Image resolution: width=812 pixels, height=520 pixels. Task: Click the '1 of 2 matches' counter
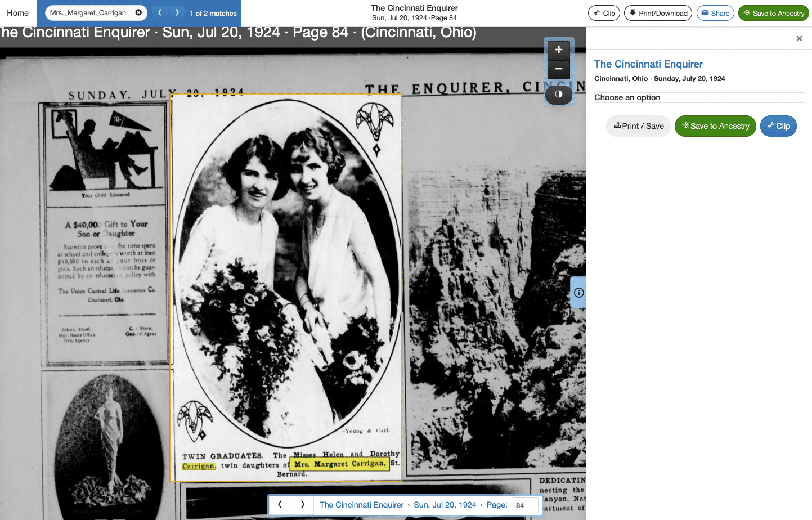(x=213, y=13)
